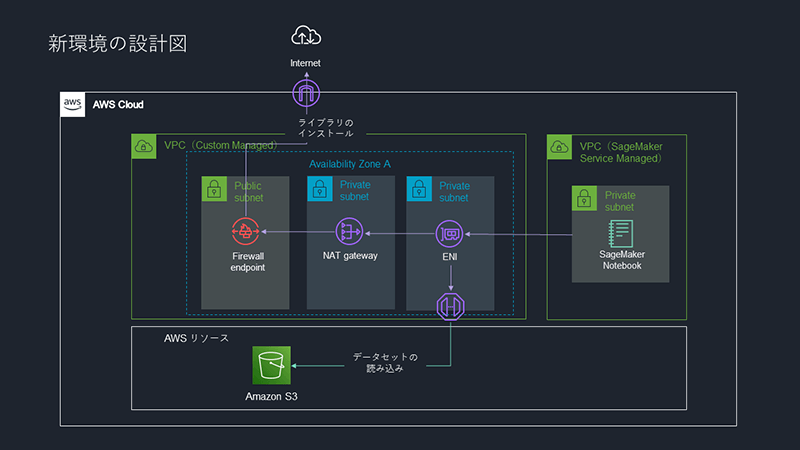Image resolution: width=800 pixels, height=450 pixels.
Task: Click the ライブラリのインストール label
Action: (x=326, y=128)
